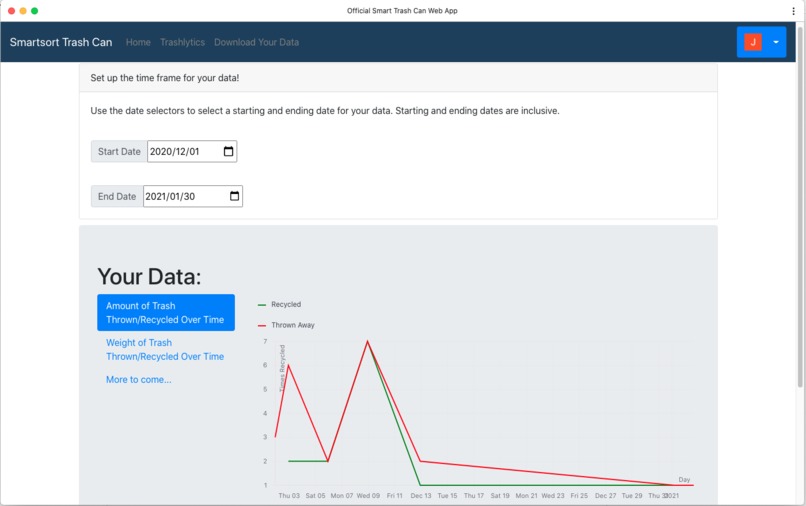Click the orange J user avatar
The width and height of the screenshot is (806, 506).
pyautogui.click(x=753, y=42)
